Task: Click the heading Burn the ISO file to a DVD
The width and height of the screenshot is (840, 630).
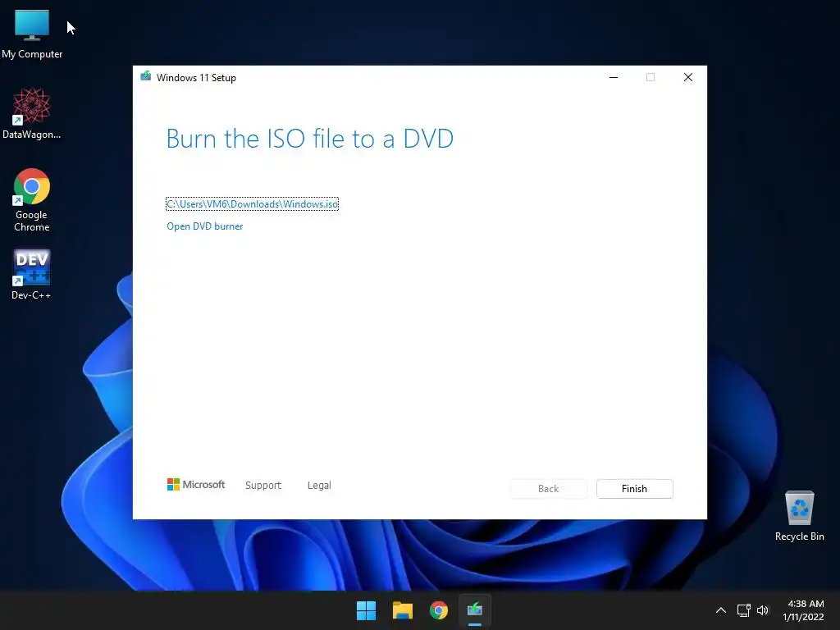Action: pos(309,139)
